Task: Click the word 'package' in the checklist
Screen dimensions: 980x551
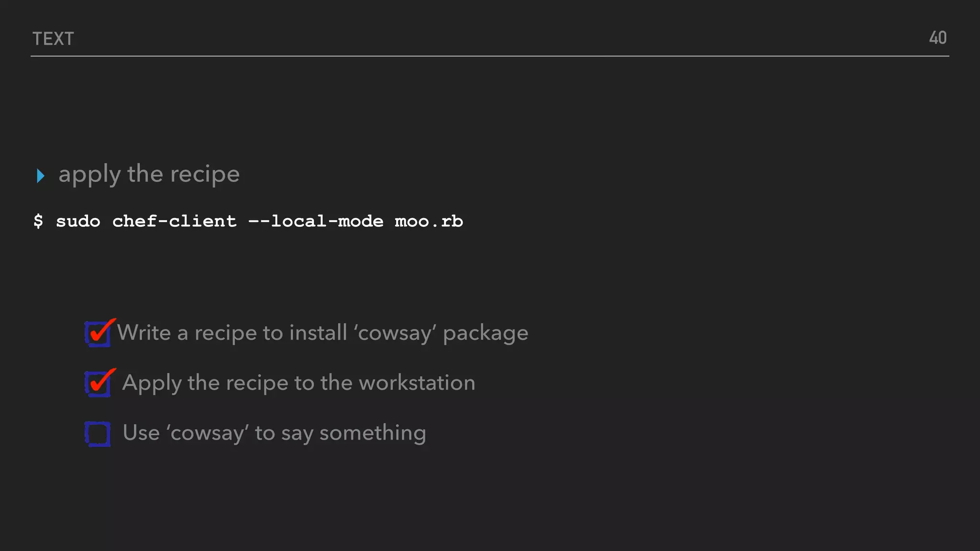Action: pyautogui.click(x=485, y=333)
